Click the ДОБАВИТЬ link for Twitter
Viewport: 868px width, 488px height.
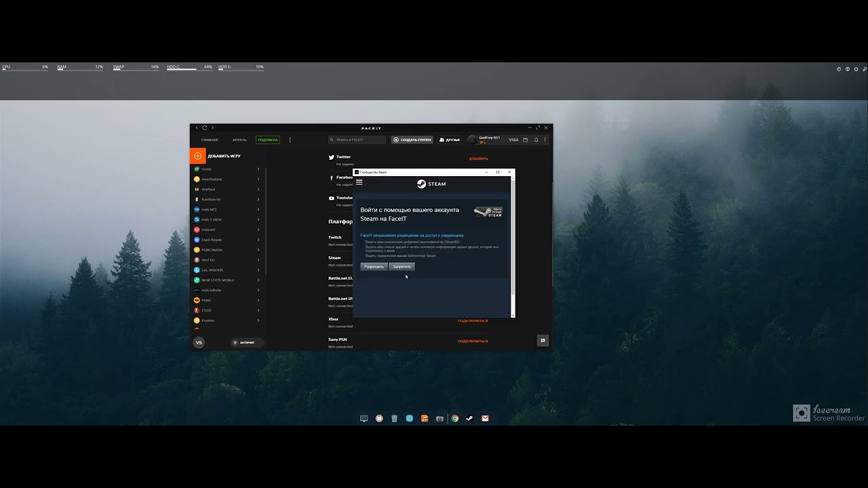pyautogui.click(x=479, y=159)
